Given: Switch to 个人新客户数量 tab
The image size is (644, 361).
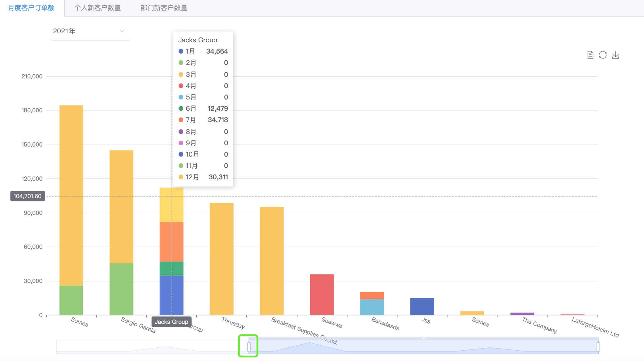Looking at the screenshot, I should pyautogui.click(x=98, y=8).
